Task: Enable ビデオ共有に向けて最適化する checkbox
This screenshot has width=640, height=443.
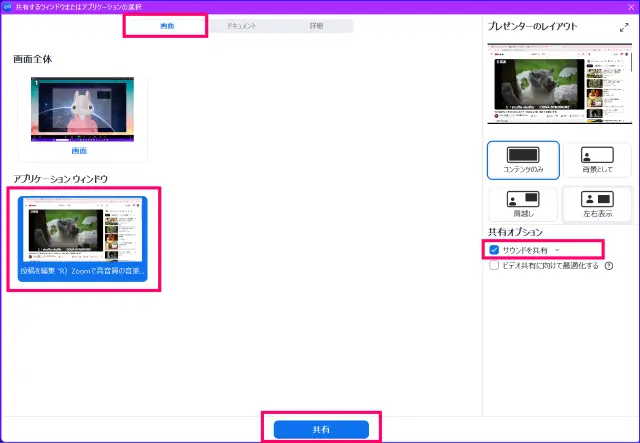Action: point(494,266)
